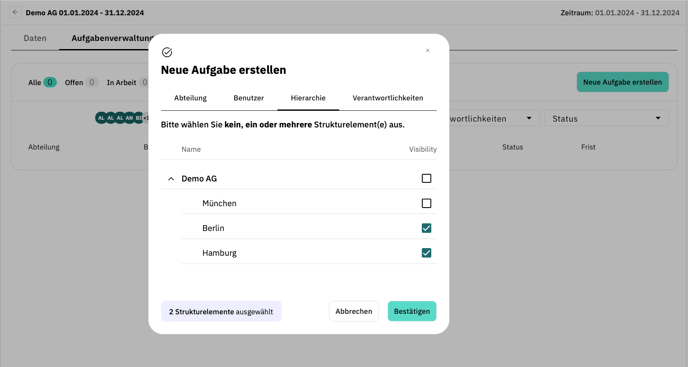
Task: Click the Berlin row label
Action: click(213, 228)
